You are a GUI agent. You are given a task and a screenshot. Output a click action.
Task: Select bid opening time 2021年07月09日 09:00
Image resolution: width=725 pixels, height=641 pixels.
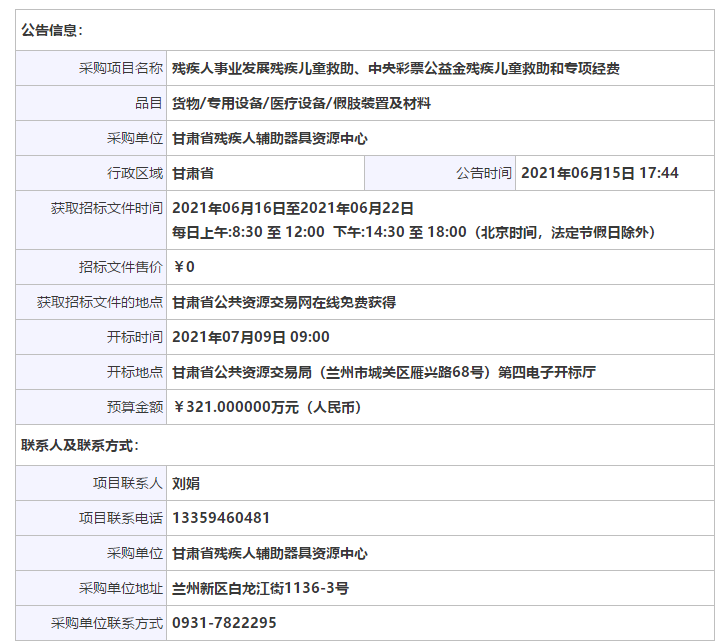pyautogui.click(x=251, y=337)
